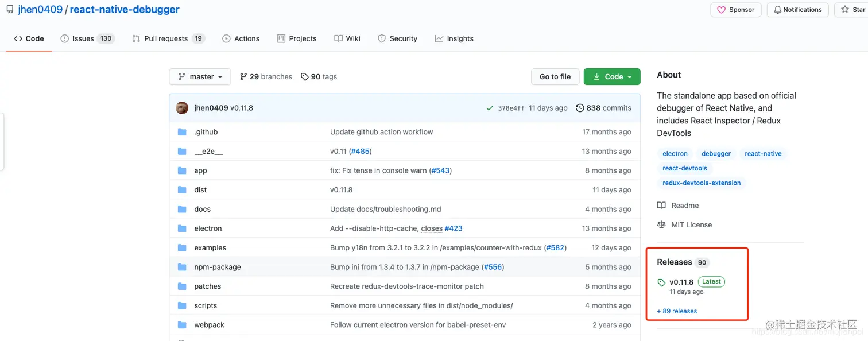Click the bell icon in Notifications button
This screenshot has width=868, height=341.
(778, 10)
